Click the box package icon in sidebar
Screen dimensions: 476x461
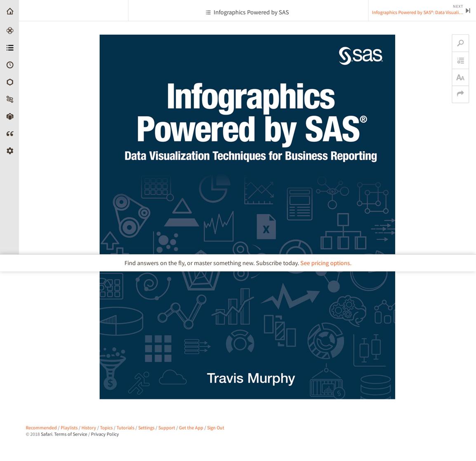[x=10, y=117]
